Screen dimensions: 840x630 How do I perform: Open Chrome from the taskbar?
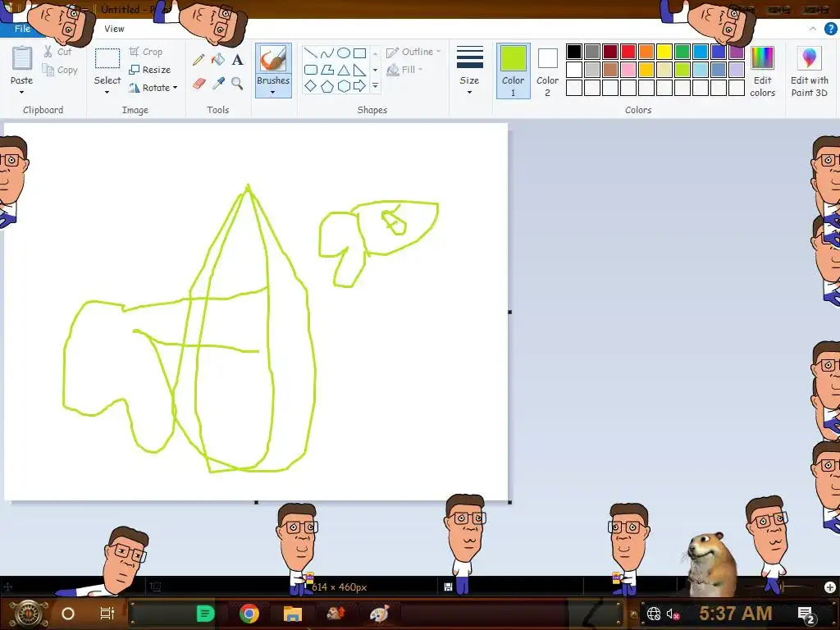(249, 614)
